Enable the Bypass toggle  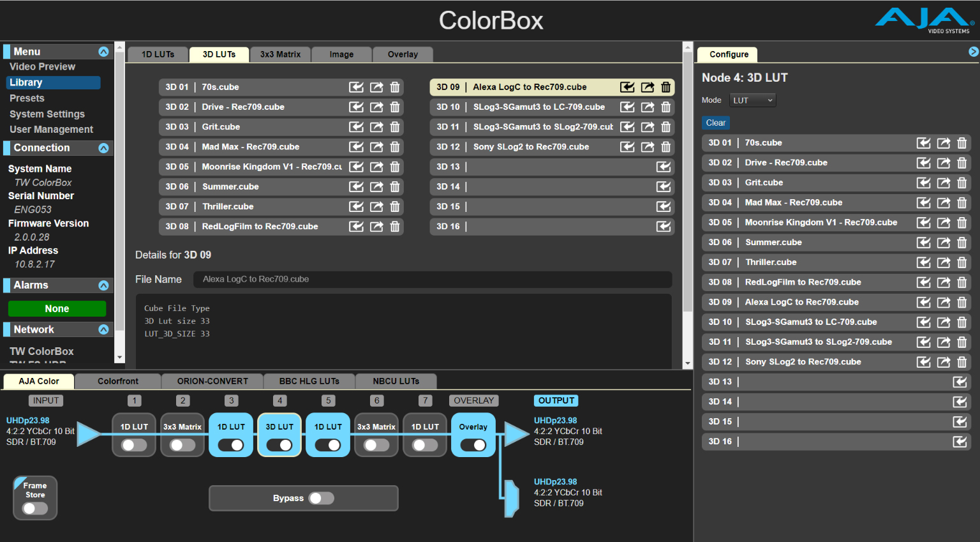321,498
